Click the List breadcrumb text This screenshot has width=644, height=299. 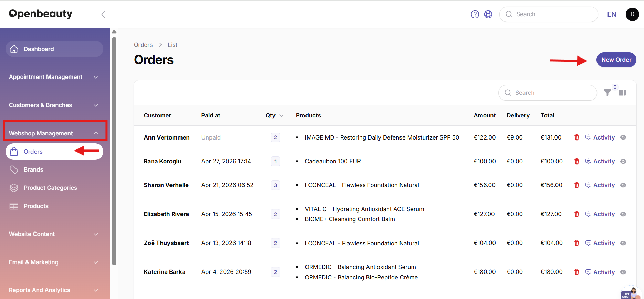point(173,45)
